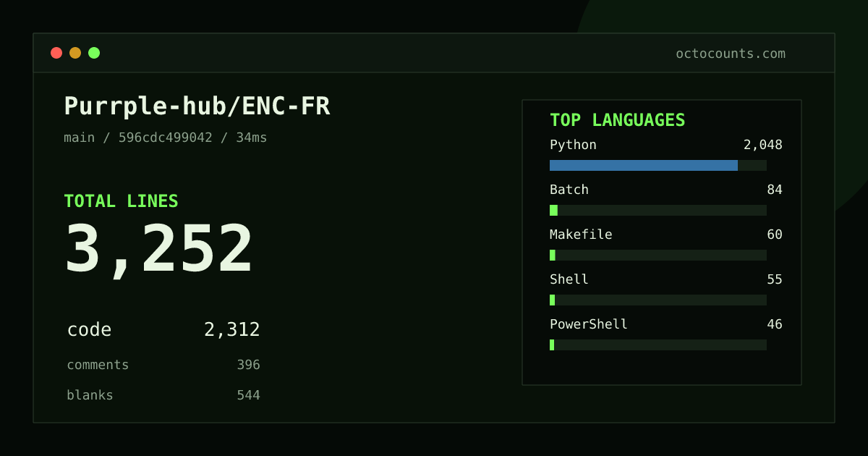Click the blanks label
The image size is (868, 456).
(90, 395)
